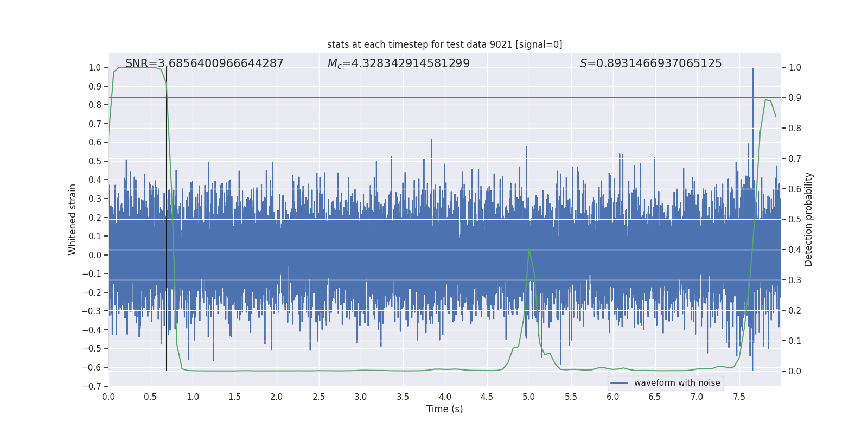Click the 2.5 tick label on the time axis
868x434 pixels.
pos(318,397)
